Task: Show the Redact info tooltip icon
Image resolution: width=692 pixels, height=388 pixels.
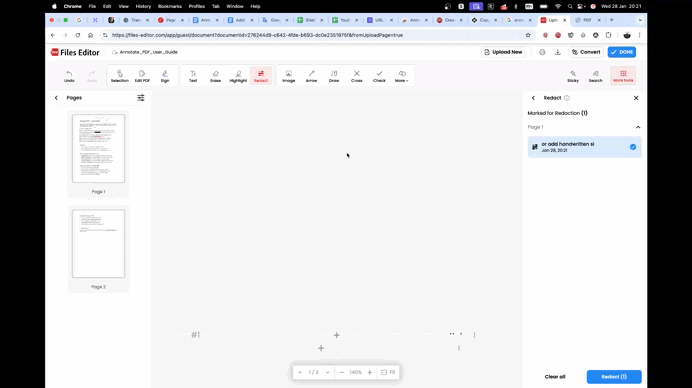Action: pyautogui.click(x=567, y=98)
